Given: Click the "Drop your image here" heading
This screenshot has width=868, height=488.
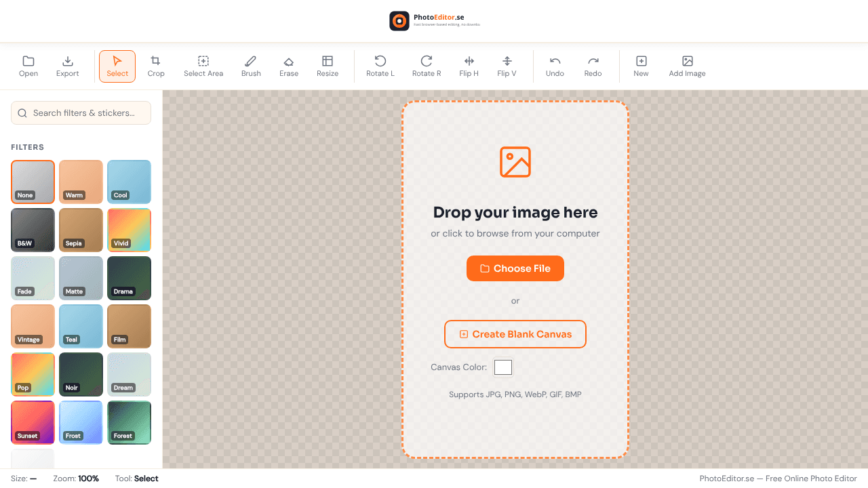Looking at the screenshot, I should pos(515,212).
